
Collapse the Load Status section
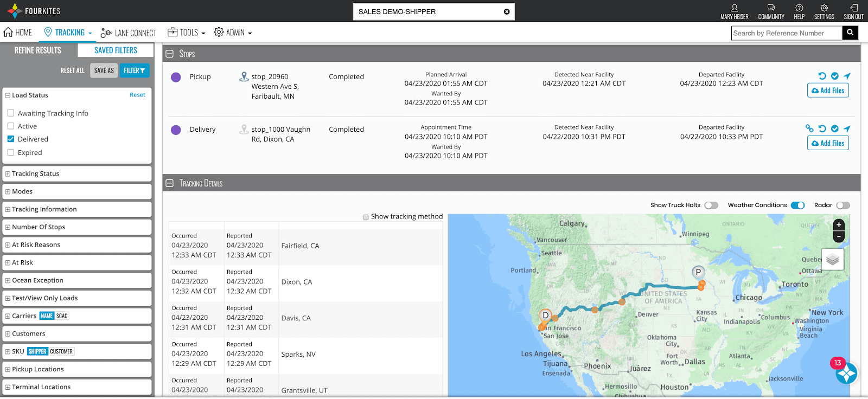click(8, 95)
